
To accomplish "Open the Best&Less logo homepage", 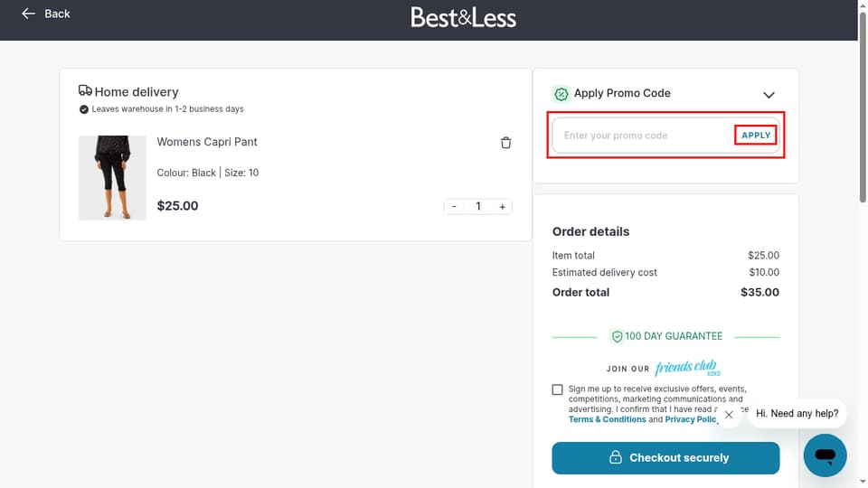I will click(x=463, y=18).
